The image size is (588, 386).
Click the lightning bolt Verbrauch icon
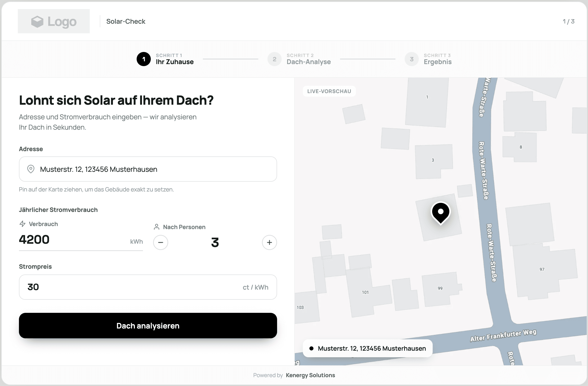[22, 224]
